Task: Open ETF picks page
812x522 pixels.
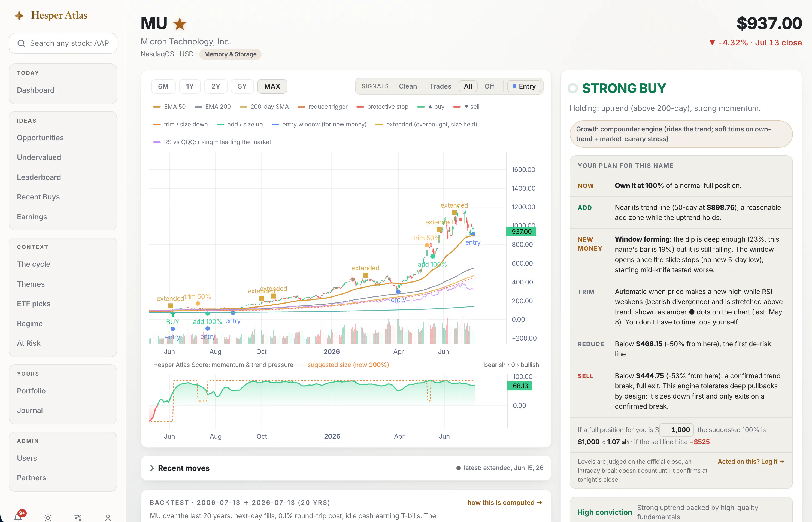Action: point(34,304)
